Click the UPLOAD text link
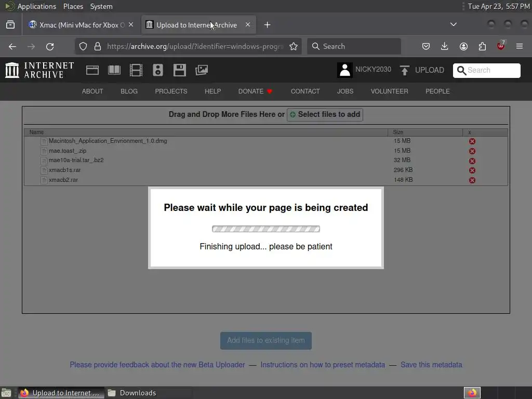 430,70
